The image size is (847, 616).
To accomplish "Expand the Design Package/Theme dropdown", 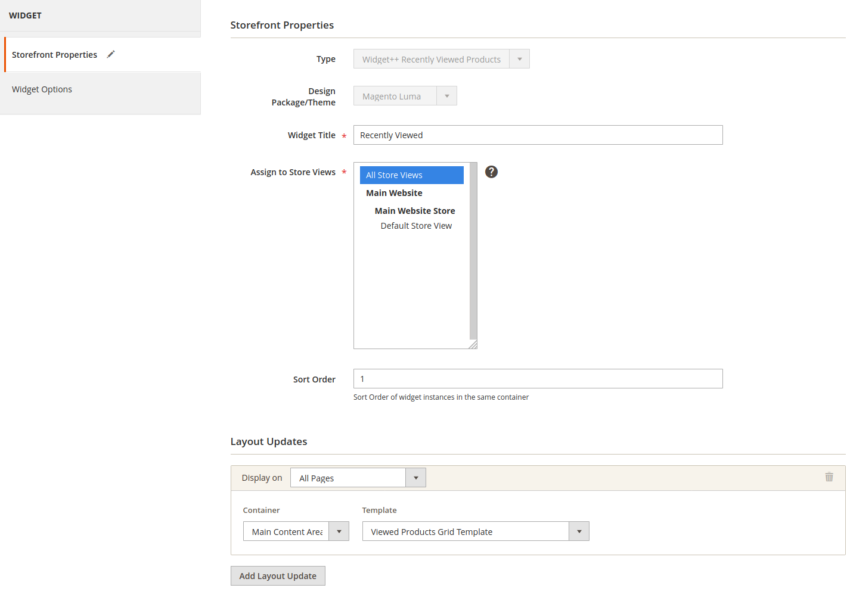I will point(405,96).
